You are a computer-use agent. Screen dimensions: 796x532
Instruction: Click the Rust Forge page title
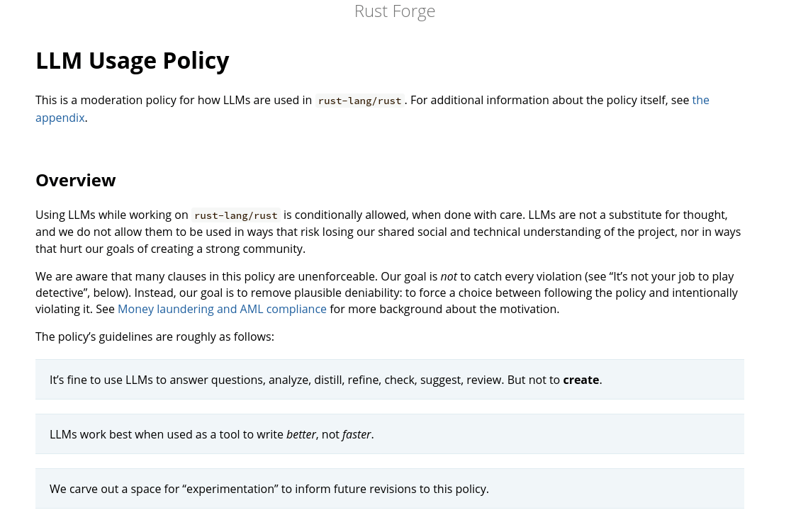(394, 11)
